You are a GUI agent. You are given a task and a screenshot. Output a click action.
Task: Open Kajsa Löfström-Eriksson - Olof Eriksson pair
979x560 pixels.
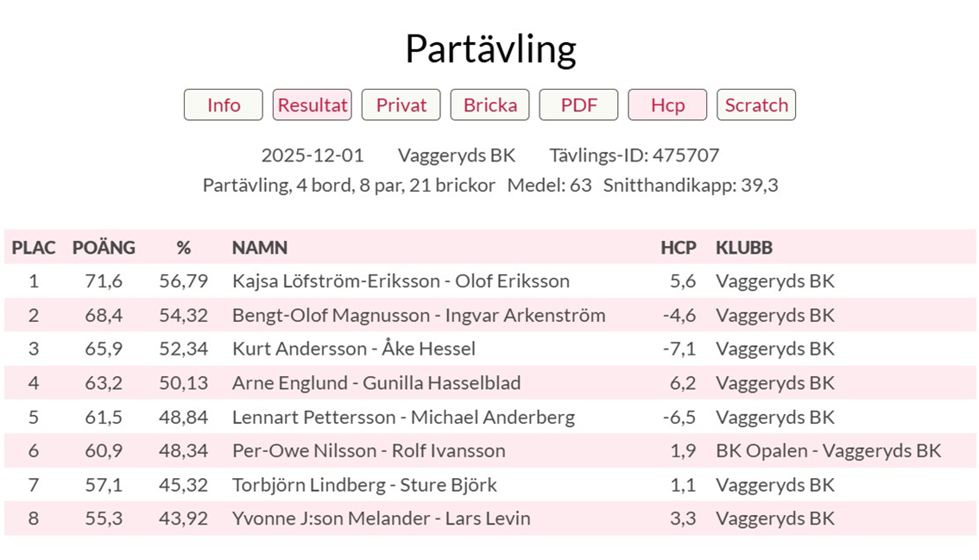click(x=401, y=281)
